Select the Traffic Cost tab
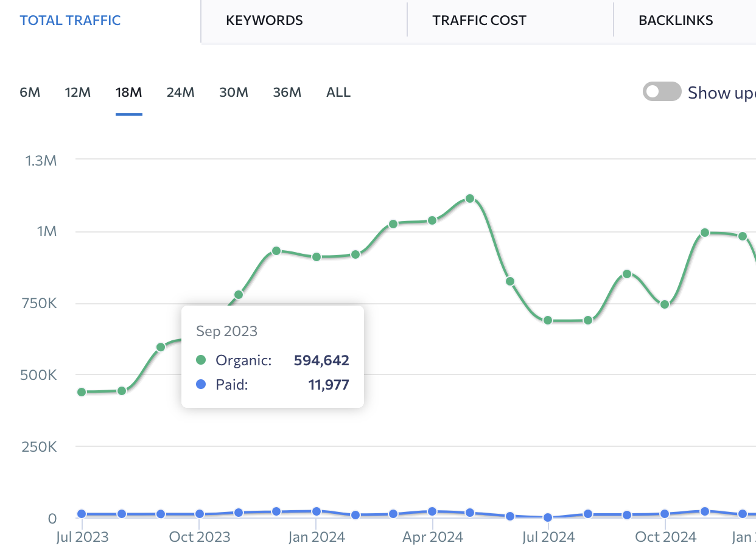This screenshot has width=756, height=554. pyautogui.click(x=479, y=20)
